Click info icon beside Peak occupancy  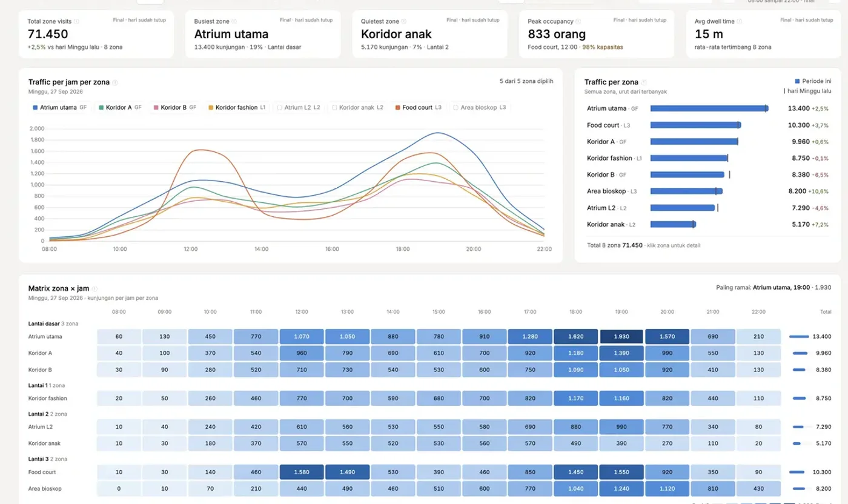click(578, 21)
